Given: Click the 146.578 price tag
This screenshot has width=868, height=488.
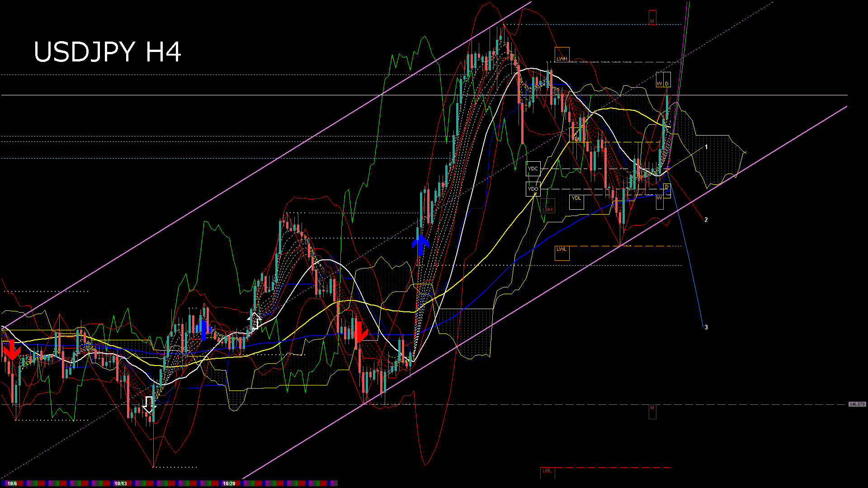Looking at the screenshot, I should click(x=857, y=404).
